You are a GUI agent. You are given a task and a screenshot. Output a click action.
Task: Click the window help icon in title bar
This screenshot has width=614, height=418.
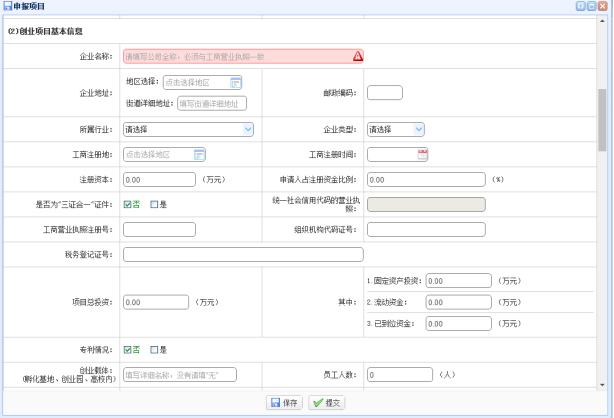coord(579,7)
